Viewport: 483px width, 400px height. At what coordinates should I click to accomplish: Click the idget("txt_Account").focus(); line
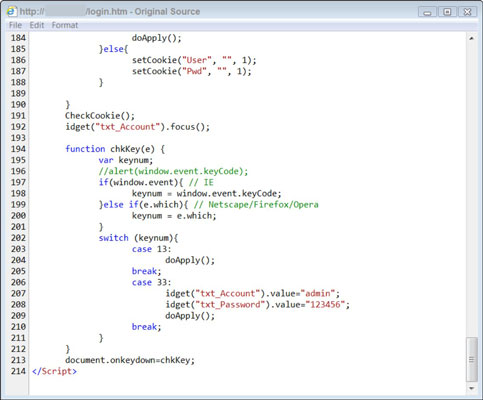click(x=138, y=127)
